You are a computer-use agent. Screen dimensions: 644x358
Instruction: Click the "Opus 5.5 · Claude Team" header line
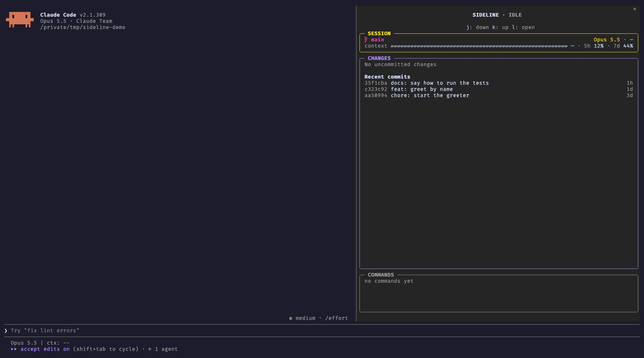click(x=76, y=21)
